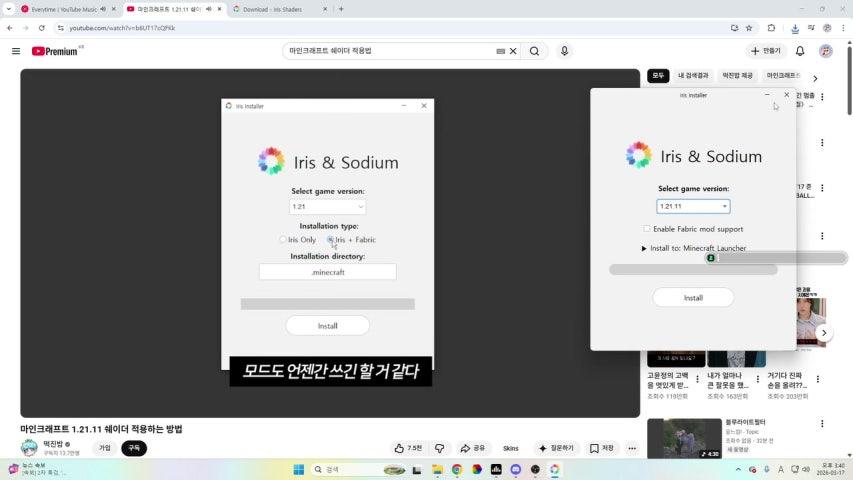The image size is (853, 480).
Task: Expand Install to: Minecraft Launcher
Action: 644,248
